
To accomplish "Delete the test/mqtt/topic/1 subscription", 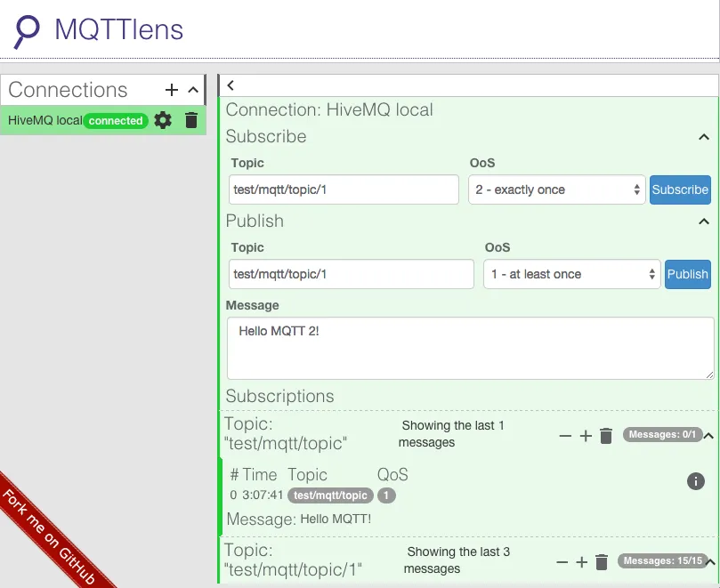I will [x=602, y=562].
